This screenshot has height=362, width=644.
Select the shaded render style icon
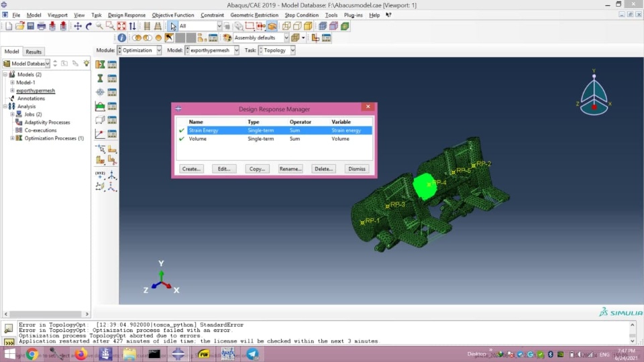point(308,26)
